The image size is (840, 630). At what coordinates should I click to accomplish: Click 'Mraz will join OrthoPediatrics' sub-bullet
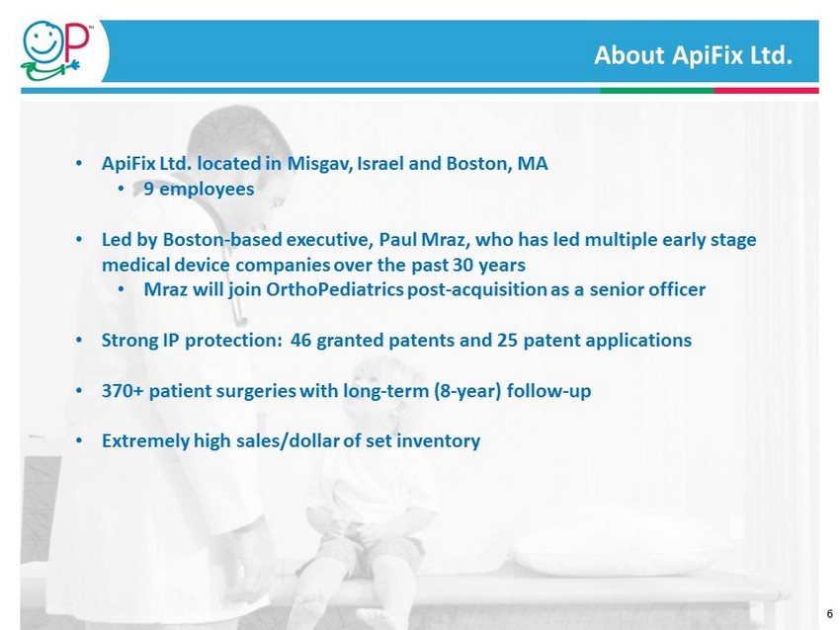click(x=424, y=289)
